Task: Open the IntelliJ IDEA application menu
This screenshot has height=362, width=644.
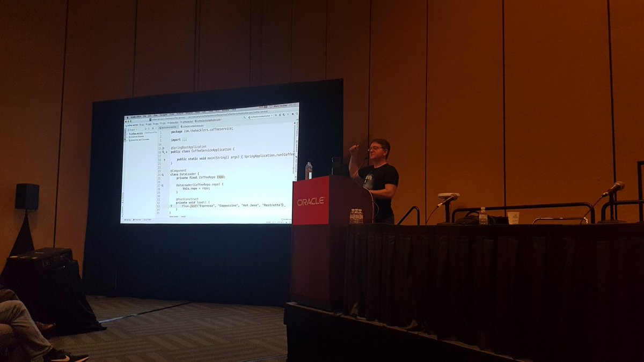Action: click(x=135, y=117)
